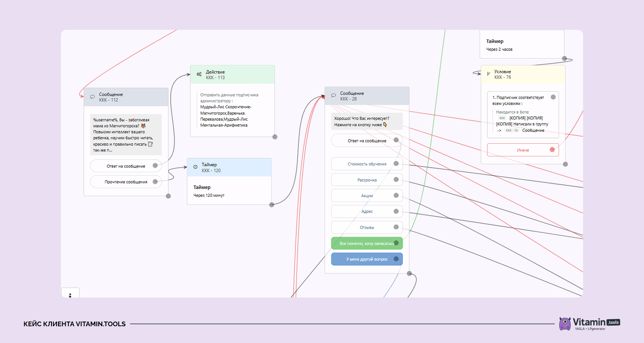644x343 pixels.
Task: Choose the Акции option
Action: [367, 195]
